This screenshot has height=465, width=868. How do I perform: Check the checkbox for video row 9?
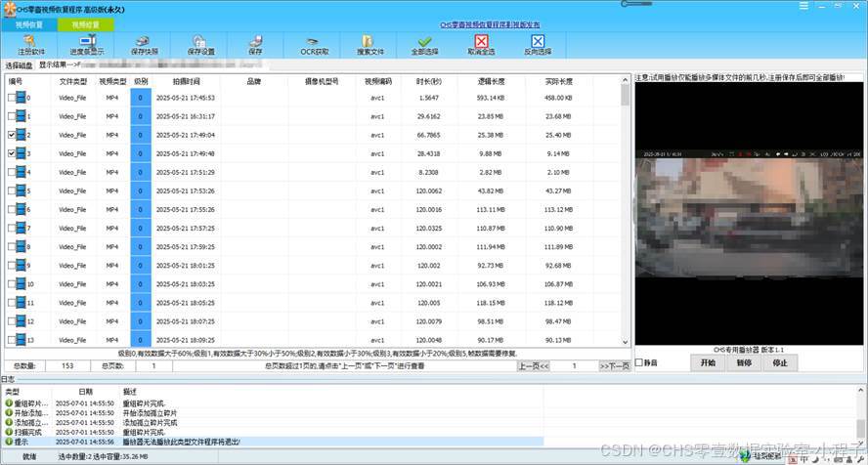(x=12, y=266)
